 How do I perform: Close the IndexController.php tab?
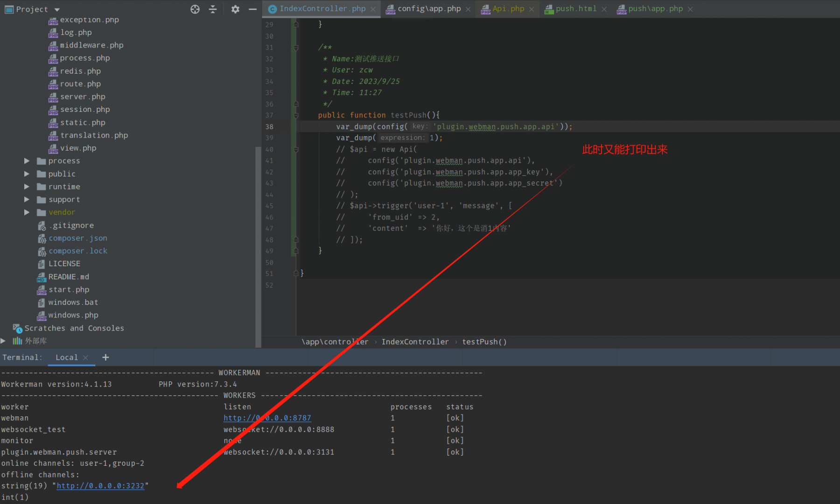tap(373, 9)
